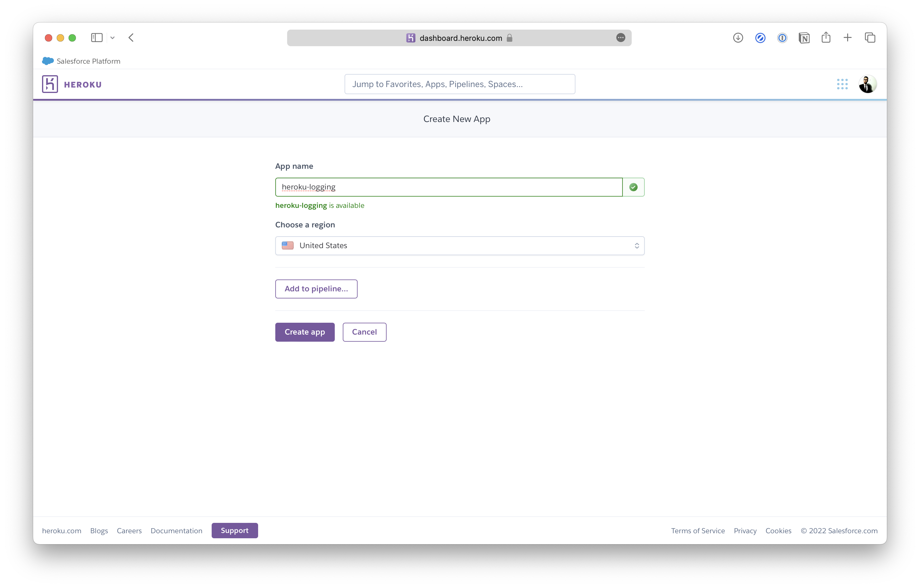Click the Support button in the footer

234,531
